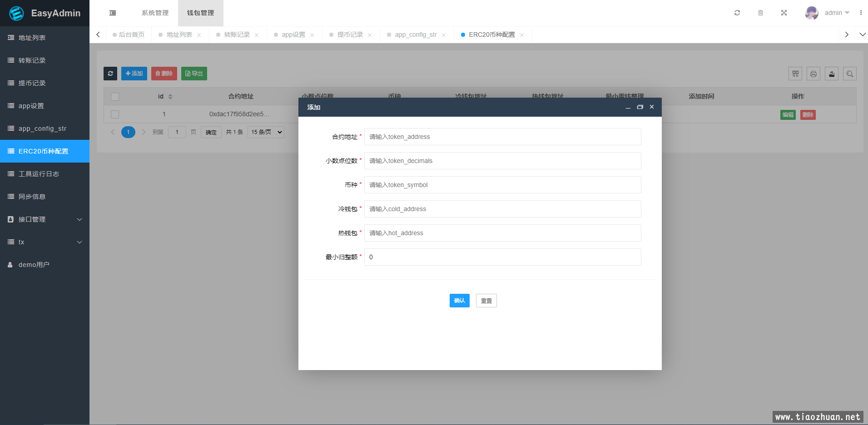Click the 热钱包 hot_address field

pos(503,233)
